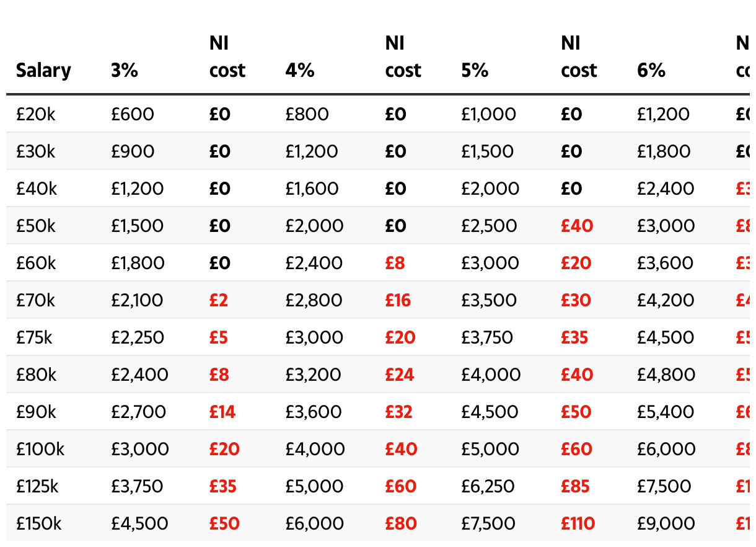
Task: Click the 3% column header
Action: coord(125,71)
